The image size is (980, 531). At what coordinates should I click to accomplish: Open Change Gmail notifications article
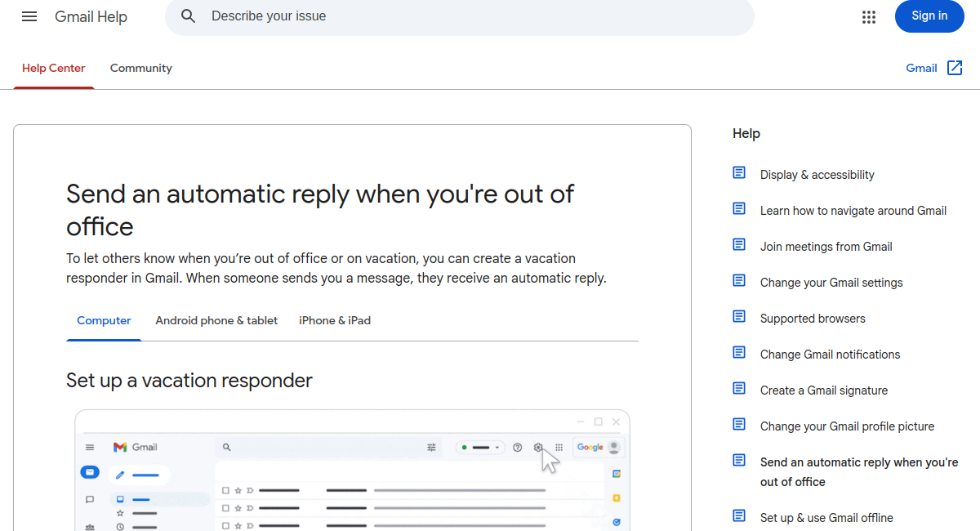[x=830, y=355]
